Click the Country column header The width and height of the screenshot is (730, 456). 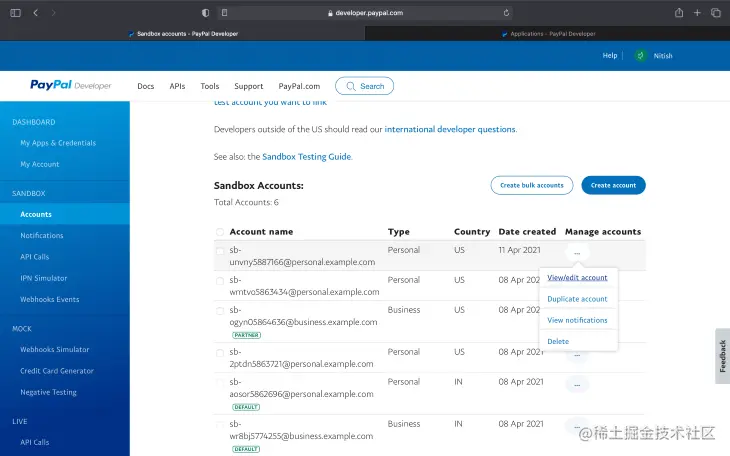click(x=472, y=231)
